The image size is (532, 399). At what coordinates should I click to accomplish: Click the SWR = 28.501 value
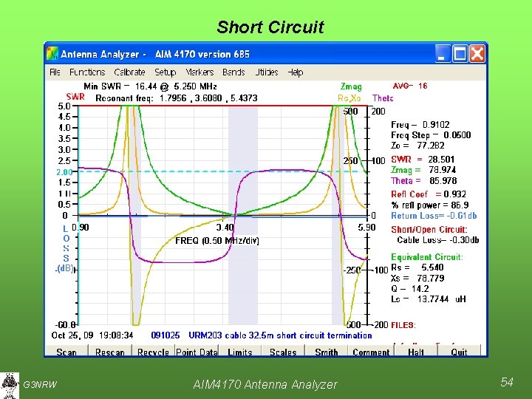click(x=423, y=160)
